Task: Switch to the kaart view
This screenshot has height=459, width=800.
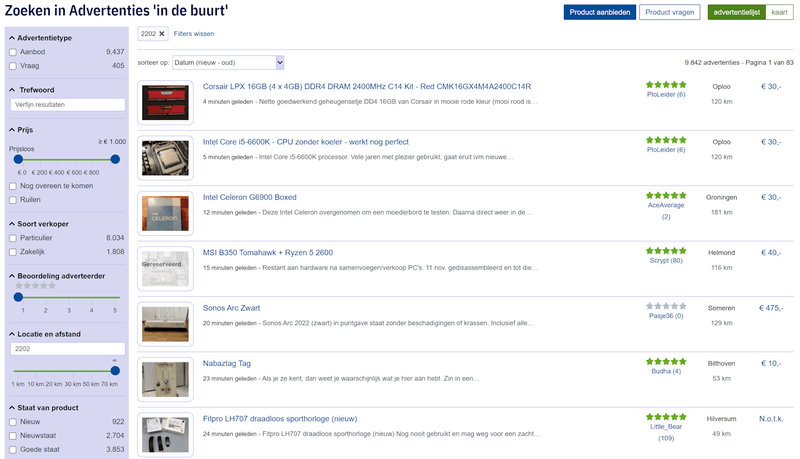Action: point(779,12)
